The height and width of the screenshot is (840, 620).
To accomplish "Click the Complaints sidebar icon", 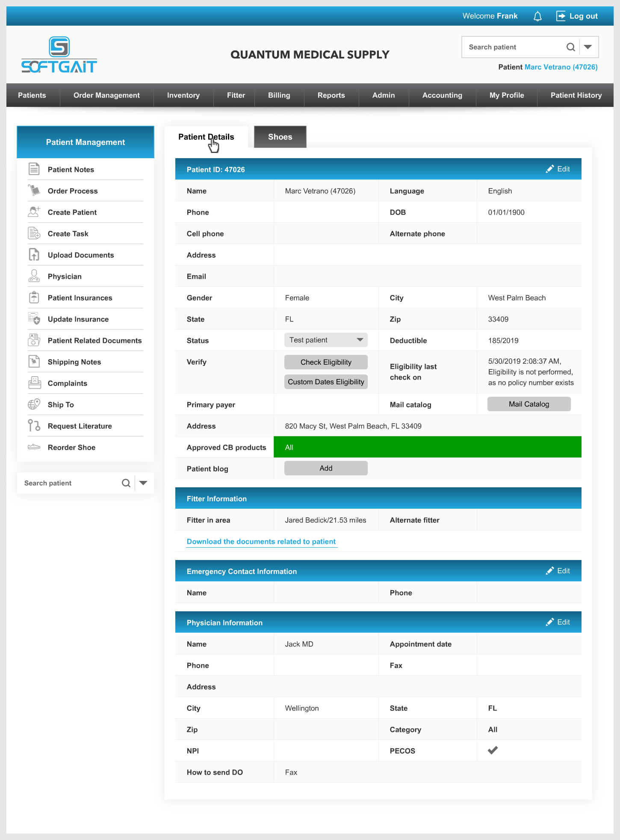I will [34, 383].
